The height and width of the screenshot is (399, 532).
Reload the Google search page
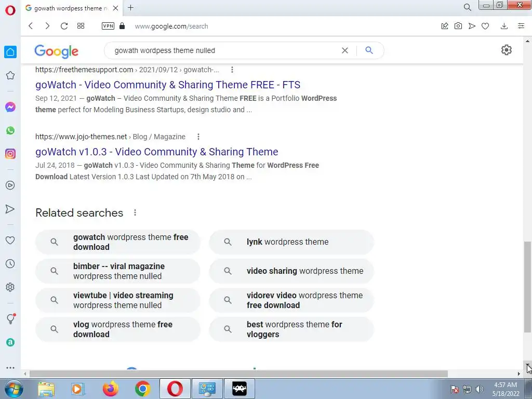[x=64, y=26]
